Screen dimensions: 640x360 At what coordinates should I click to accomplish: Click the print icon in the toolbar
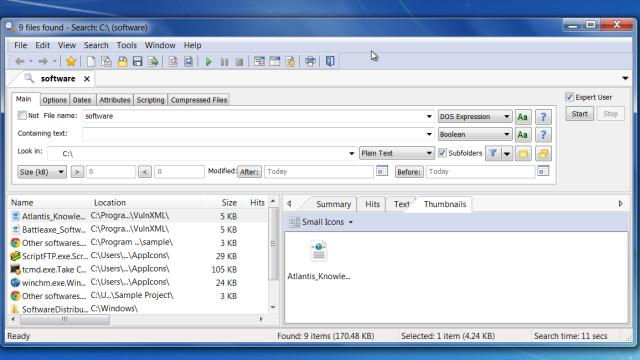click(310, 62)
